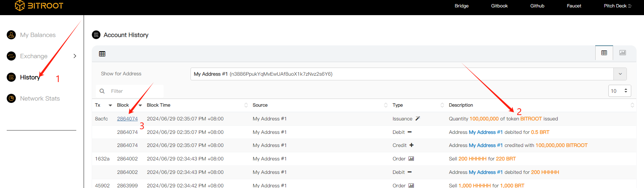Viewport: 644px width, 188px height.
Task: Open the Faucet menu item
Action: coord(574,6)
